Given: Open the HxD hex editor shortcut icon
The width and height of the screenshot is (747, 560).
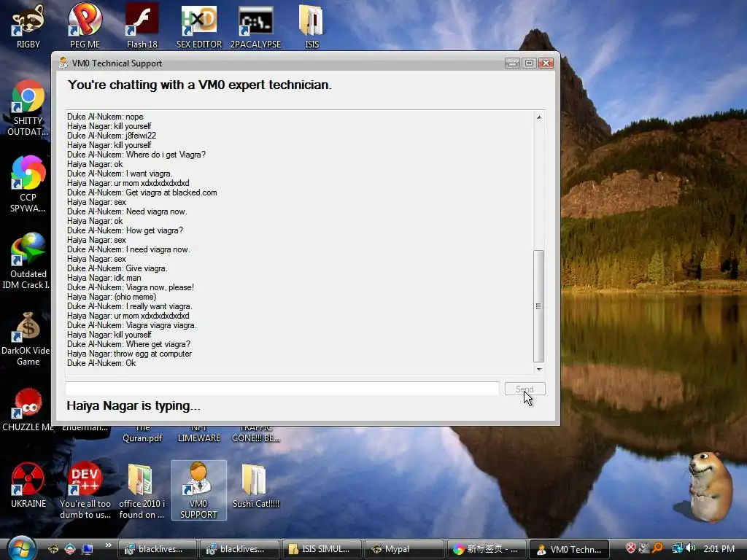Looking at the screenshot, I should tap(198, 26).
